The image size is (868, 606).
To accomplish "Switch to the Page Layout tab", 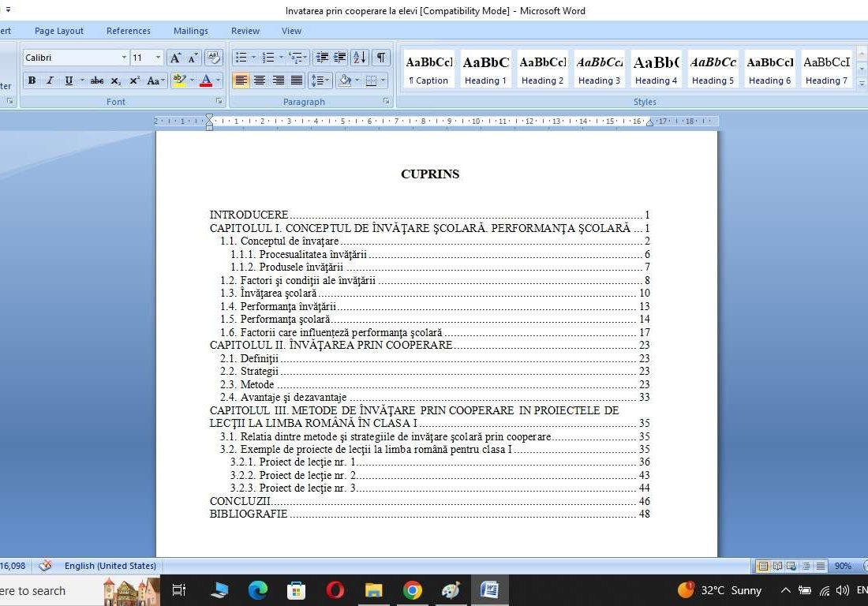I will (x=58, y=31).
